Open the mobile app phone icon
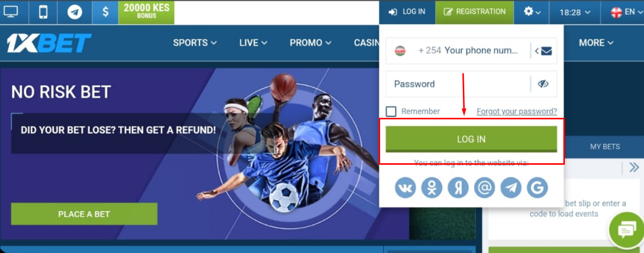644x253 pixels. tap(42, 12)
